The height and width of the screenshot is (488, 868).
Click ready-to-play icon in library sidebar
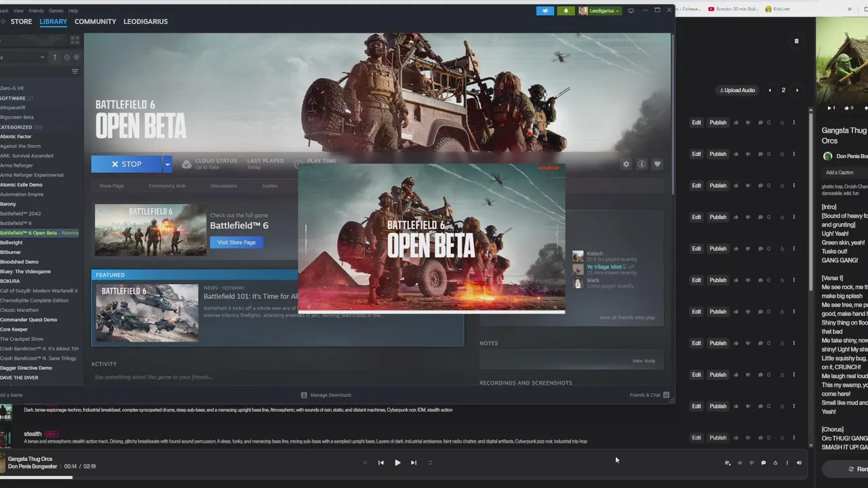coord(76,58)
